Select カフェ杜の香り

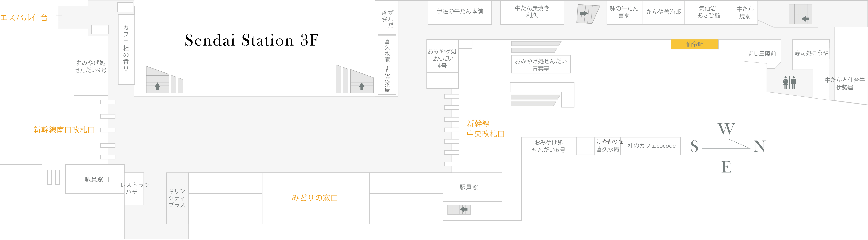(x=126, y=49)
